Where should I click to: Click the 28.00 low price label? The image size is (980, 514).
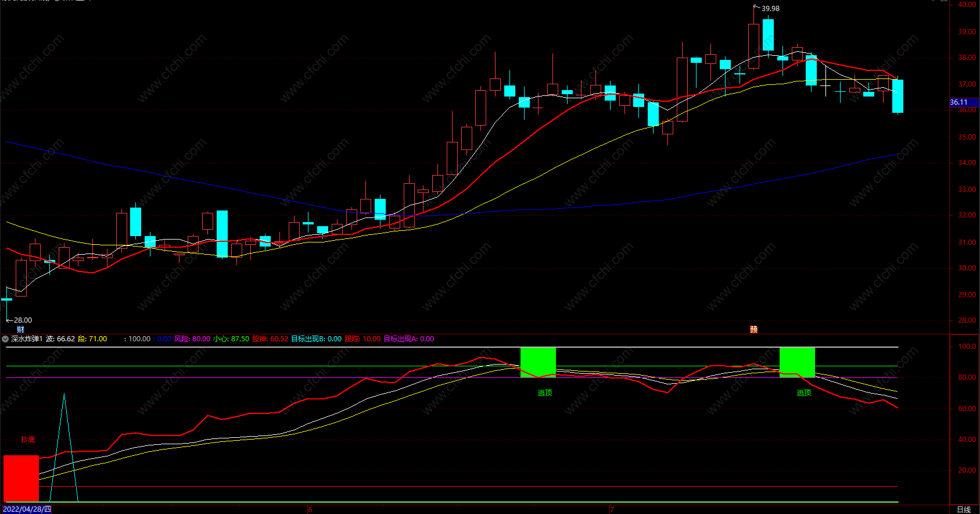[x=23, y=320]
